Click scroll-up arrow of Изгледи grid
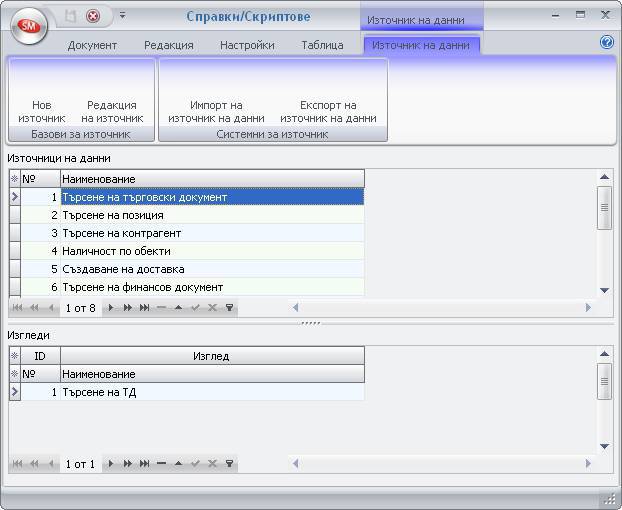 pyautogui.click(x=604, y=353)
